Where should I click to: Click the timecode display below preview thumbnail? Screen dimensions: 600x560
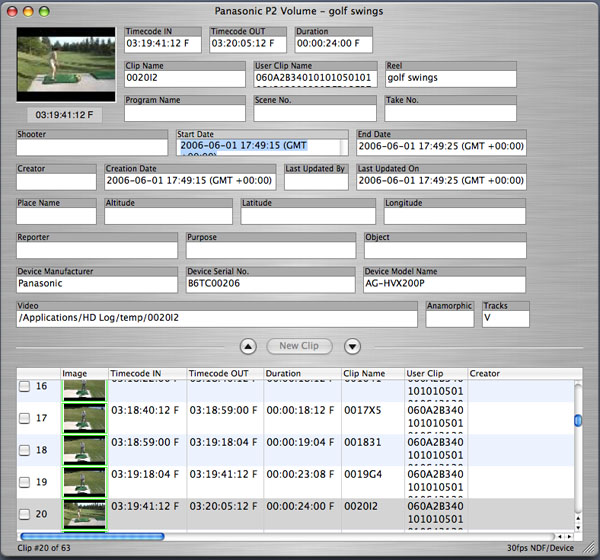coord(64,115)
